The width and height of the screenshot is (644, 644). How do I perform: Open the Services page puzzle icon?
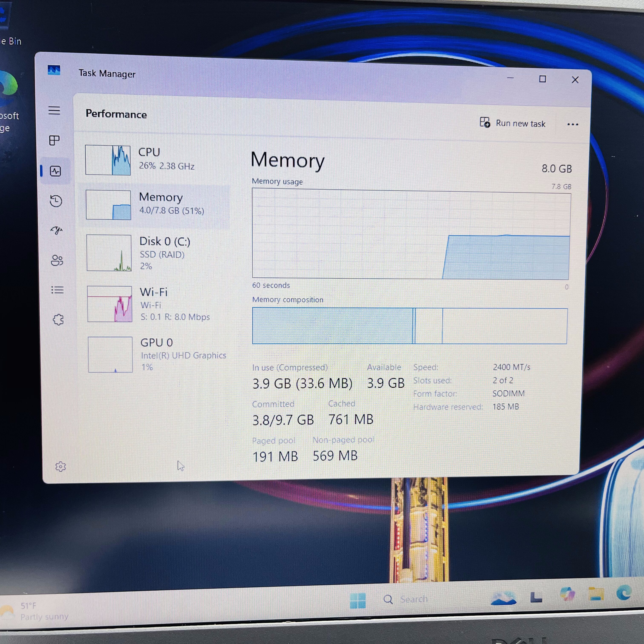[x=58, y=320]
